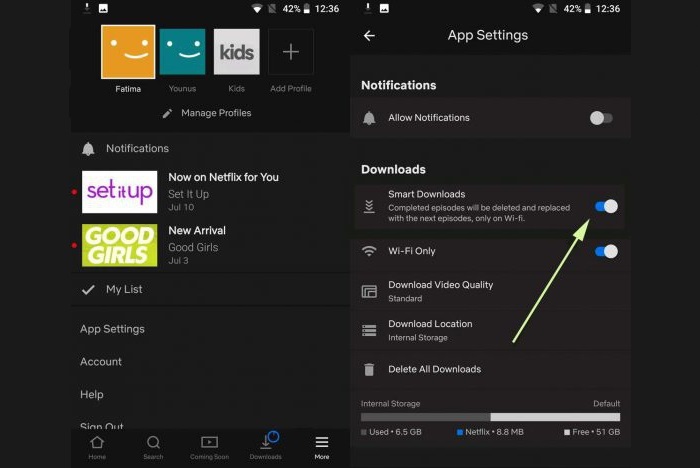Select the More tab hamburger icon
Screen dimensions: 700x468
pos(322,442)
